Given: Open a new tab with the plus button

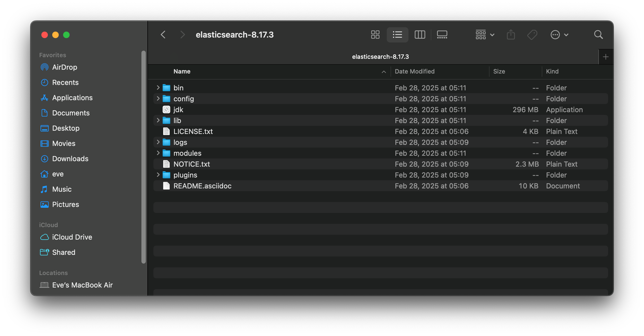Looking at the screenshot, I should [606, 57].
